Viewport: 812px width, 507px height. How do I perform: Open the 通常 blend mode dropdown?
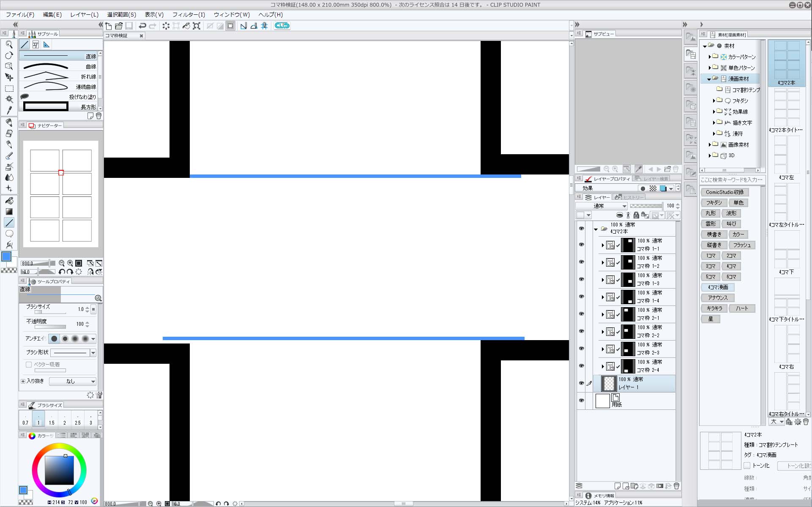coord(601,206)
